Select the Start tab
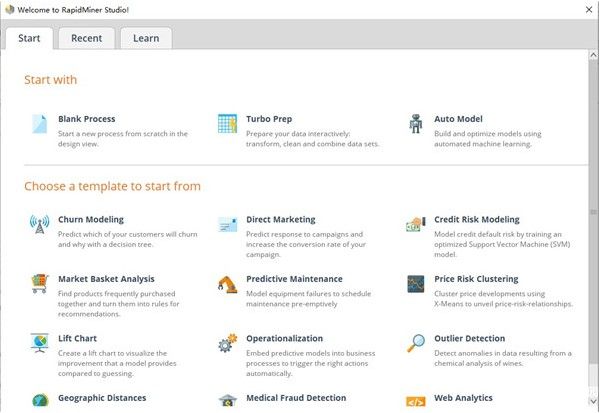The image size is (599, 413). click(x=29, y=38)
